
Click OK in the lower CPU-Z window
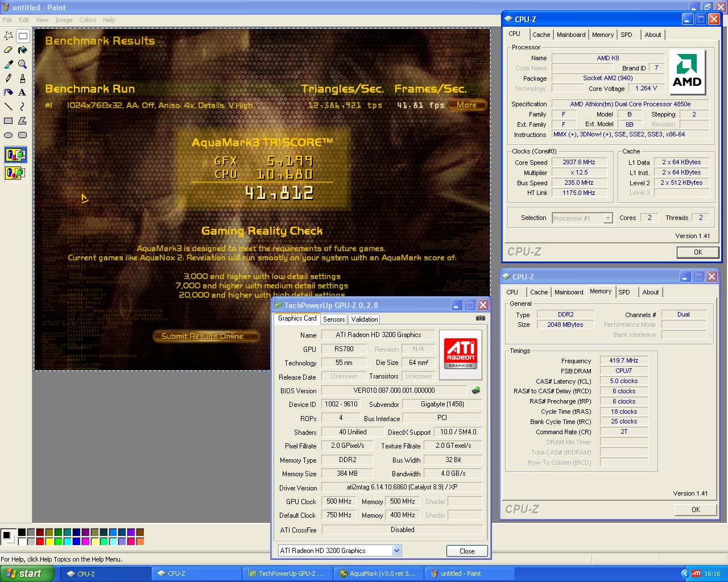tap(696, 510)
